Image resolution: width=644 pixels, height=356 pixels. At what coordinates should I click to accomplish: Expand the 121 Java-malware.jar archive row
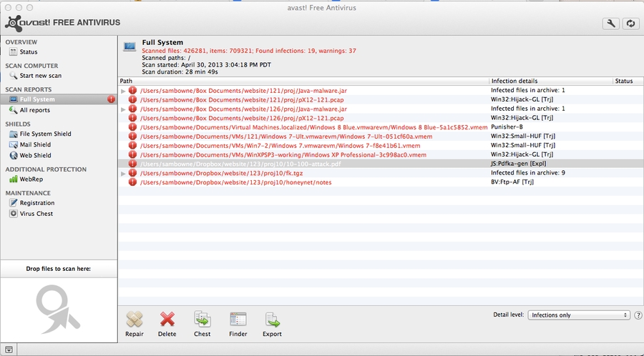[x=123, y=91]
